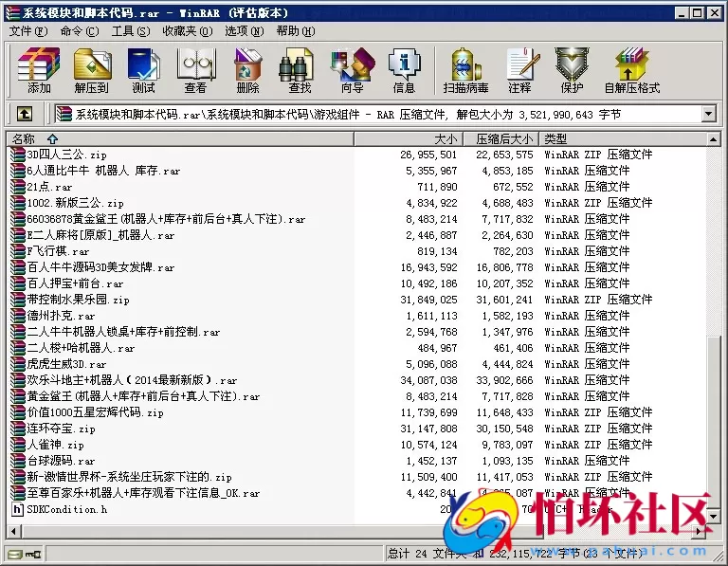Click the Extract To (解压到) toolbar icon
The height and width of the screenshot is (566, 728).
point(91,70)
